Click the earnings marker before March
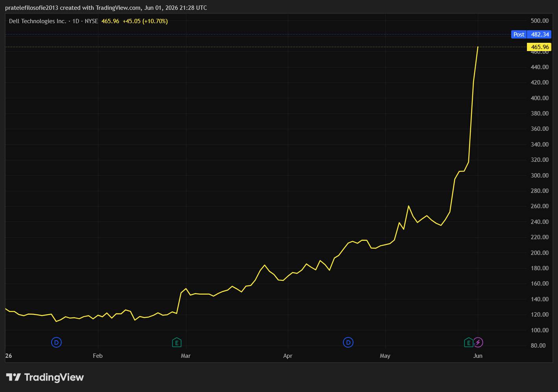 [177, 343]
